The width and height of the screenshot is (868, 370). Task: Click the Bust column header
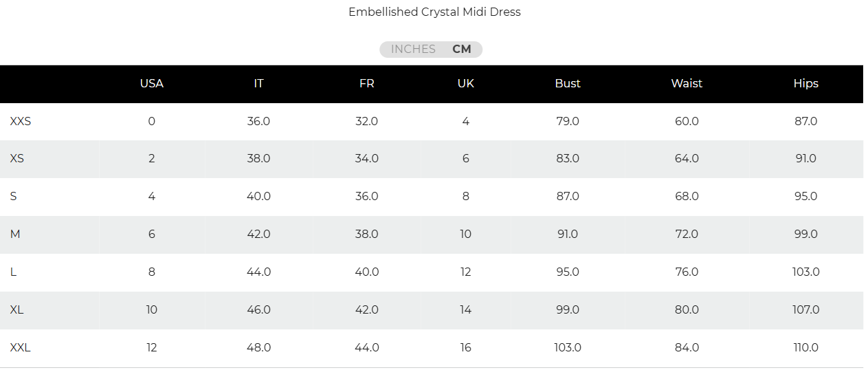click(568, 83)
